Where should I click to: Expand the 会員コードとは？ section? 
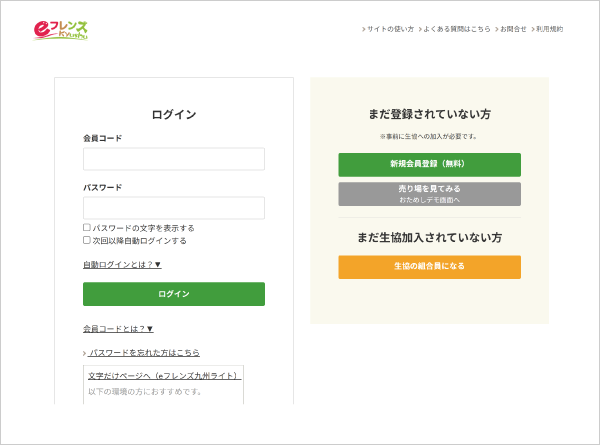[118, 328]
